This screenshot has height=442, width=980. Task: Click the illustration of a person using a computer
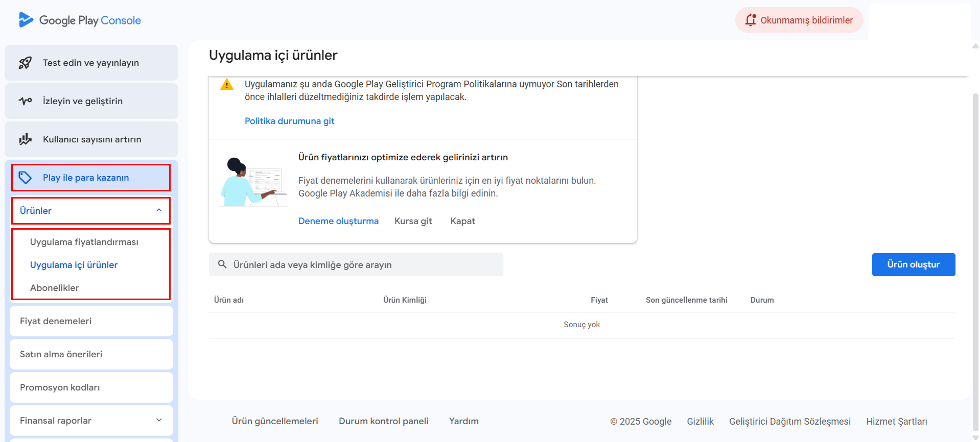[253, 182]
